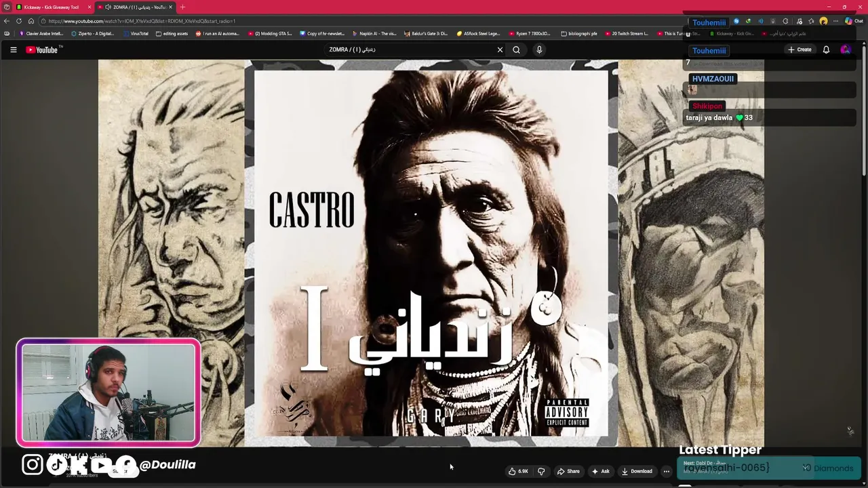
Task: Download the video
Action: point(637,471)
